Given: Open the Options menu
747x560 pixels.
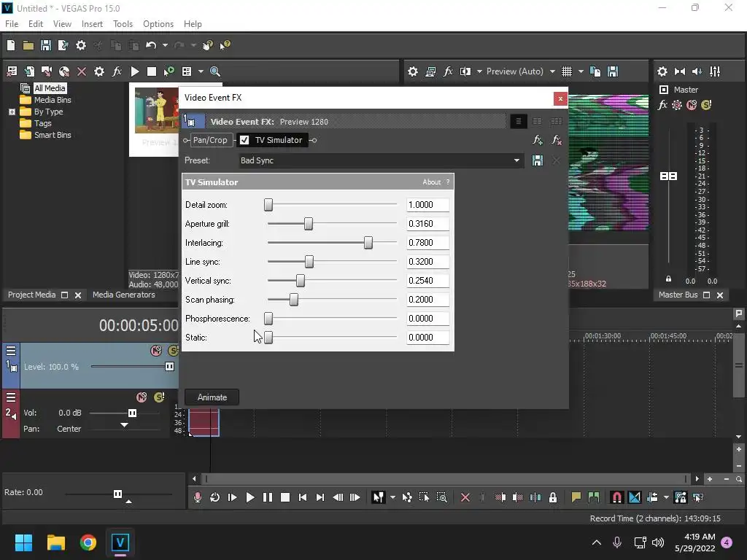Looking at the screenshot, I should pos(158,24).
